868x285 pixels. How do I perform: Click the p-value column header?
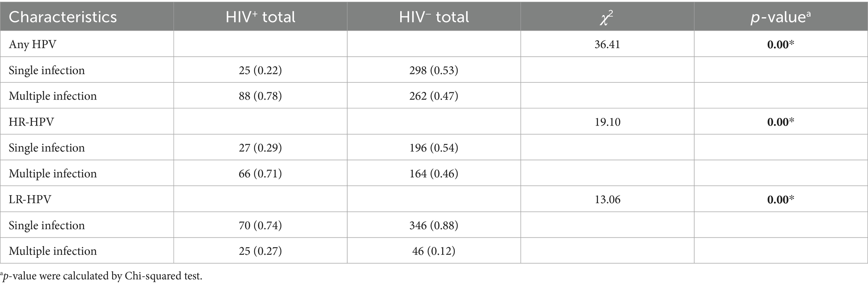pos(780,17)
